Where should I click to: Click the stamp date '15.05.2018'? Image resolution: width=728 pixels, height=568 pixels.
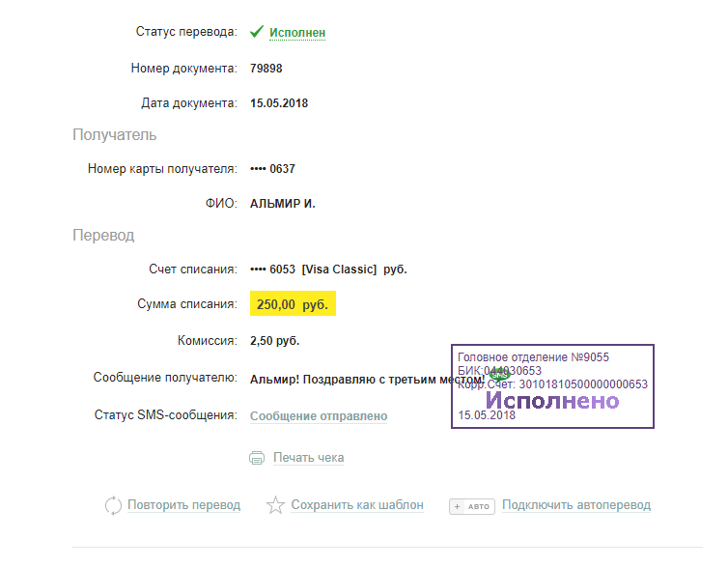pyautogui.click(x=487, y=415)
